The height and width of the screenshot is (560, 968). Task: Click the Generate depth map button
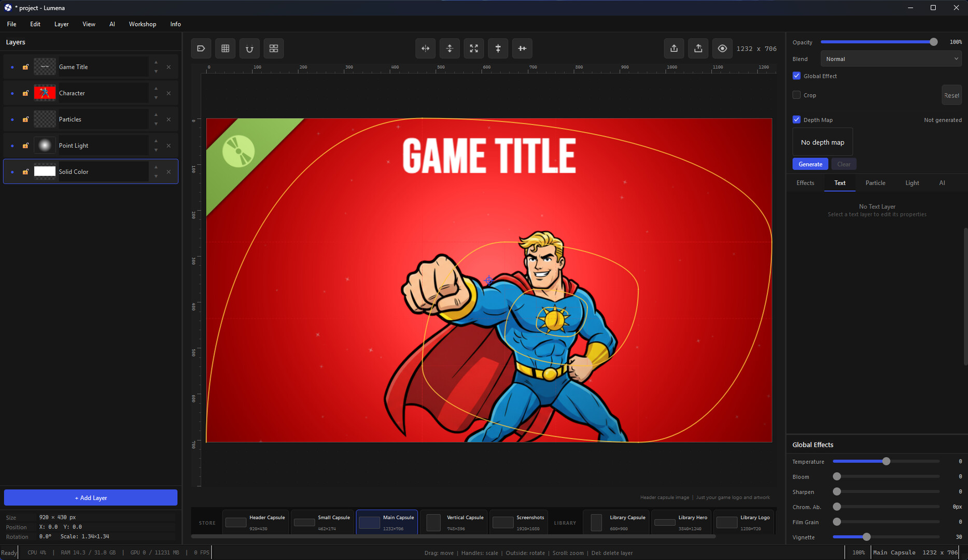810,164
